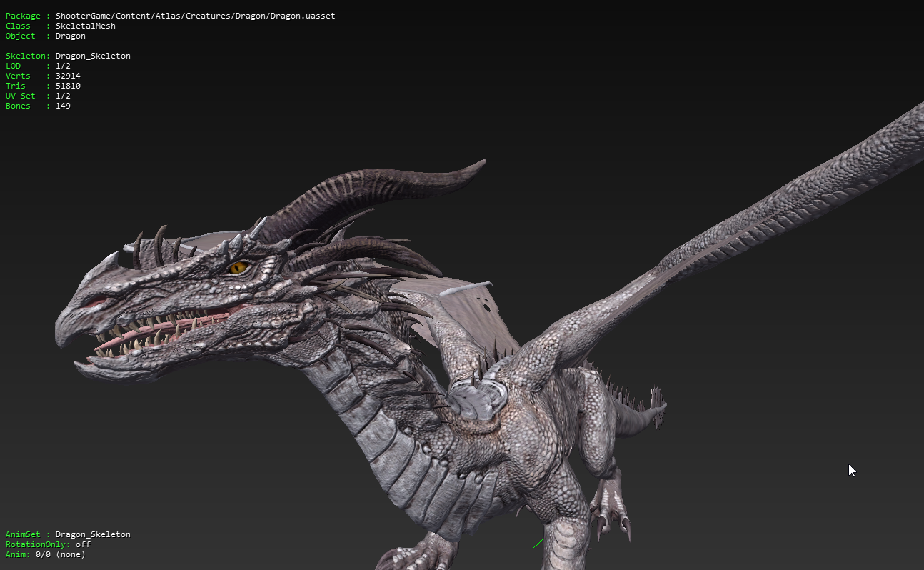924x570 pixels.
Task: Click the Verts count 32914
Action: coord(68,76)
